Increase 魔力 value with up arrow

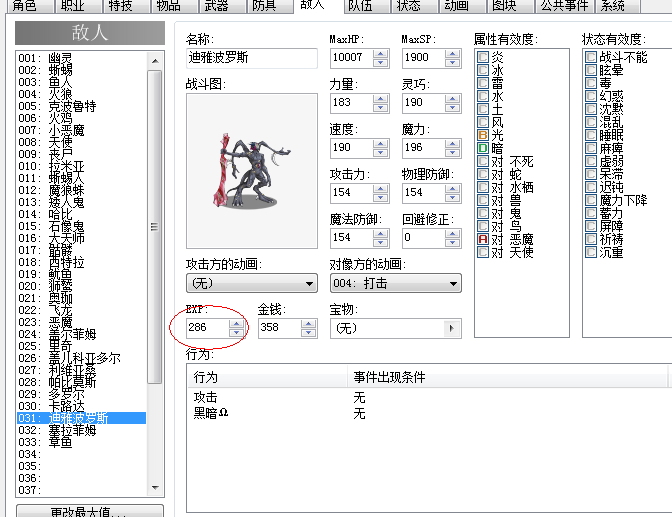point(453,143)
